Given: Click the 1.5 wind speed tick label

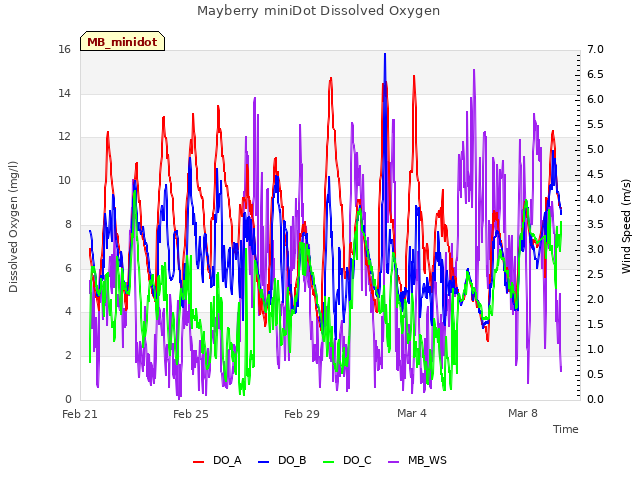Looking at the screenshot, I should click(595, 324).
